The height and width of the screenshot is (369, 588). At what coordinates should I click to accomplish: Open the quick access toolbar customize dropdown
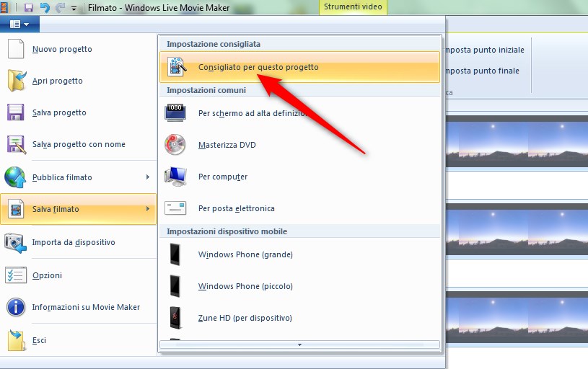[74, 8]
